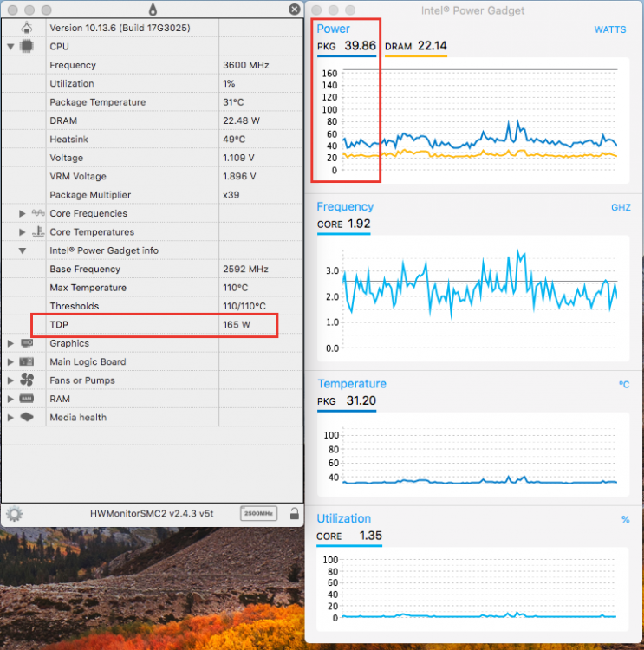The image size is (644, 650).
Task: Click the Graphics card icon
Action: point(27,343)
